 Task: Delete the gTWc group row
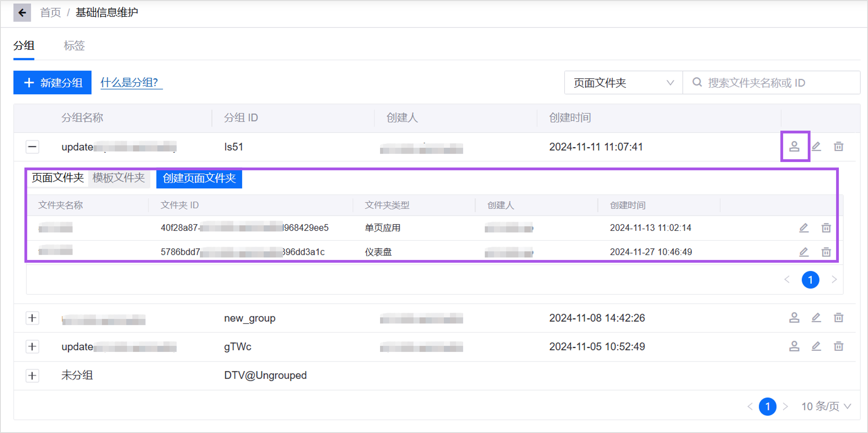(838, 346)
